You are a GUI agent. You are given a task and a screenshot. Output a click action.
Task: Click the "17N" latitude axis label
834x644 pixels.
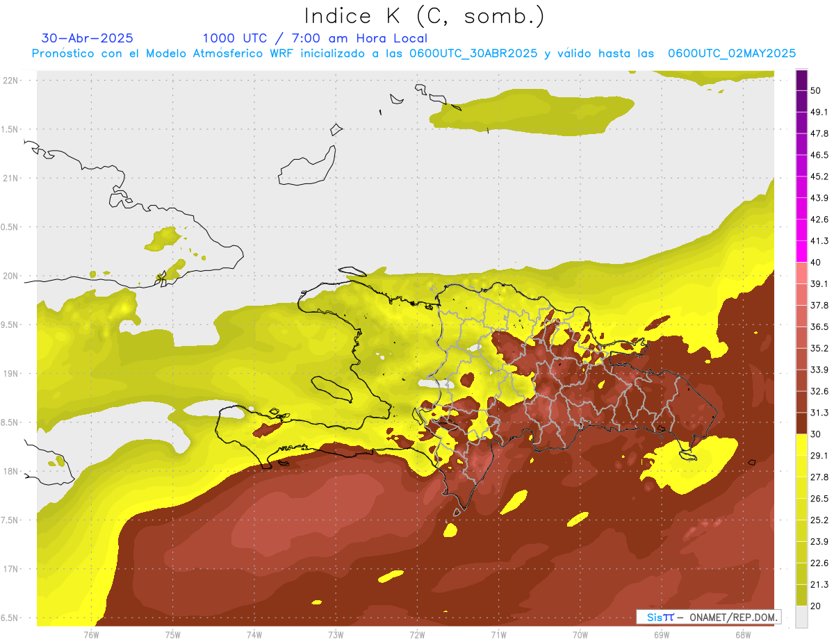pos(10,570)
